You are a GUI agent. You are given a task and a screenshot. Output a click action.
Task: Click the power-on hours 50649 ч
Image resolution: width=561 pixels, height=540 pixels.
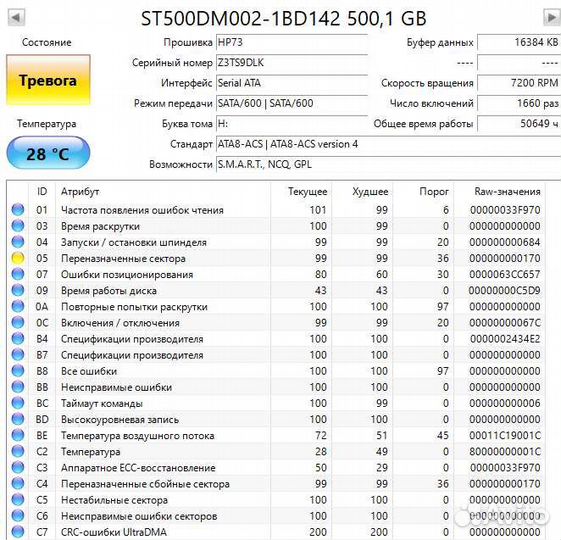coord(519,124)
